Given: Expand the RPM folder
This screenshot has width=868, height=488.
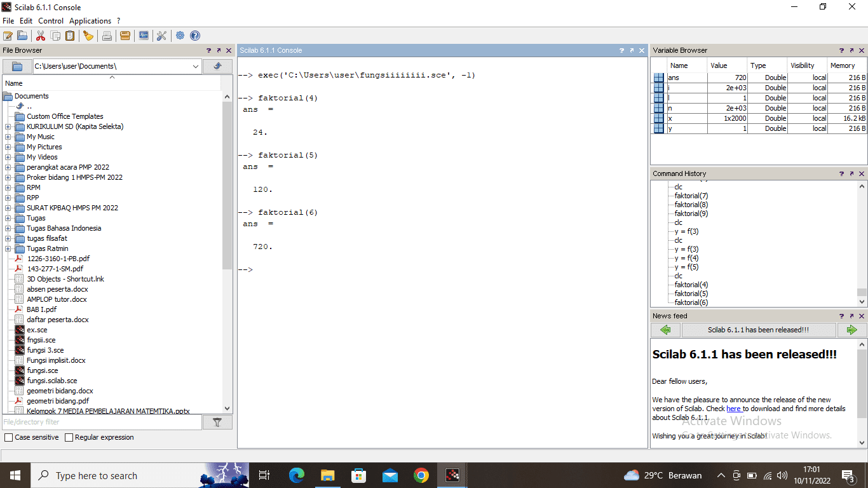Looking at the screenshot, I should click(8, 187).
